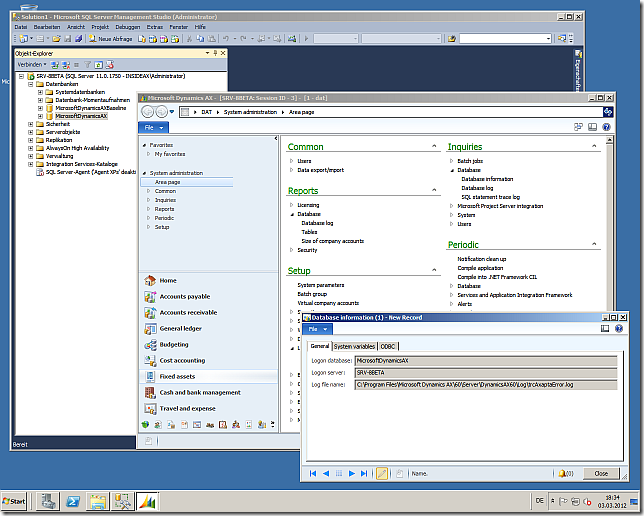Viewport: 644px width, 516px height.
Task: Click the filter funnel icon in Objekt-Explorer
Action: click(x=87, y=65)
